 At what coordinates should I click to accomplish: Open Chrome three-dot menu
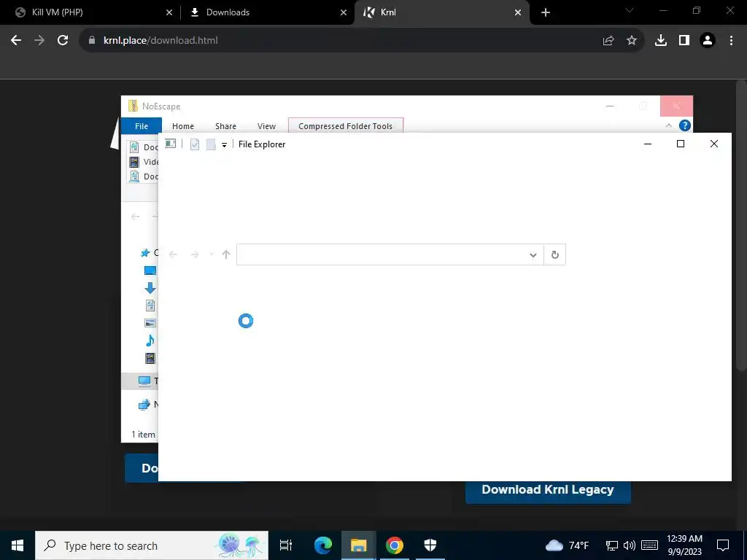(x=731, y=41)
